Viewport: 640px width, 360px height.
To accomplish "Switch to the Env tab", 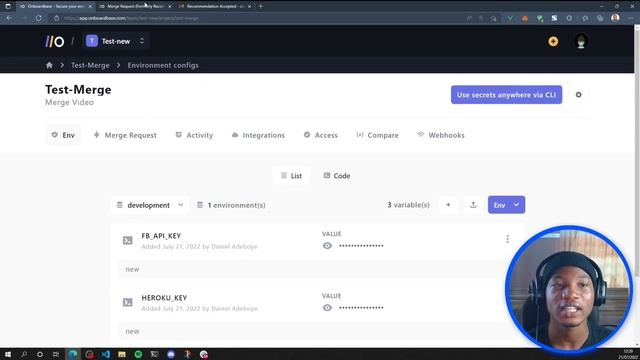I will [x=63, y=135].
